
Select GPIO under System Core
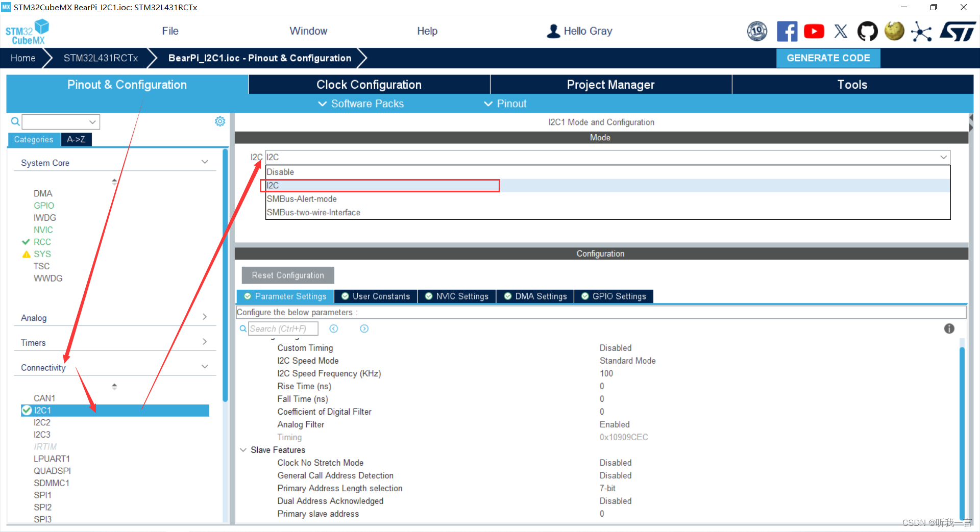(x=44, y=206)
